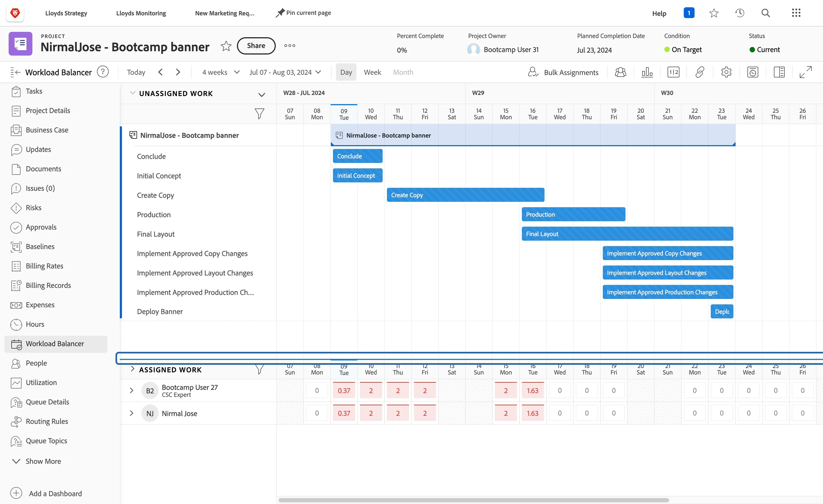
Task: Open the 4 weeks range dropdown
Action: (x=221, y=72)
